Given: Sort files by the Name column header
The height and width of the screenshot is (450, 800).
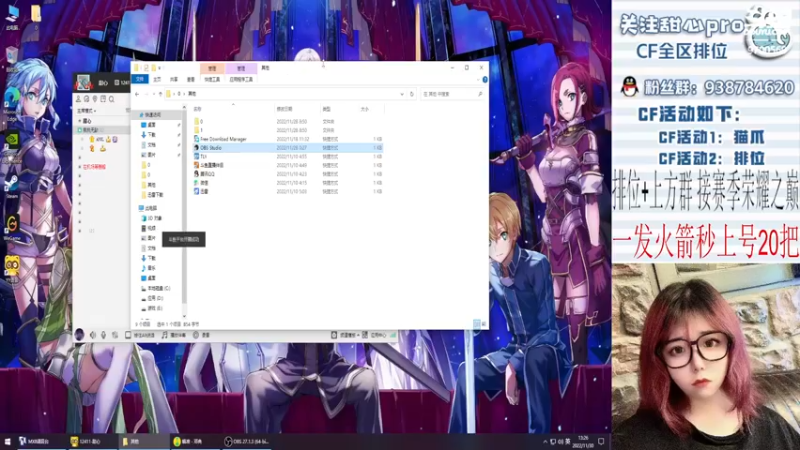Looking at the screenshot, I should [x=198, y=109].
